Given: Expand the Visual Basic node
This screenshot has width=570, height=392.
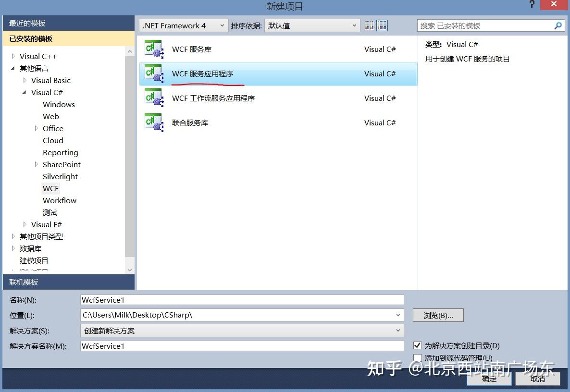Looking at the screenshot, I should point(25,80).
